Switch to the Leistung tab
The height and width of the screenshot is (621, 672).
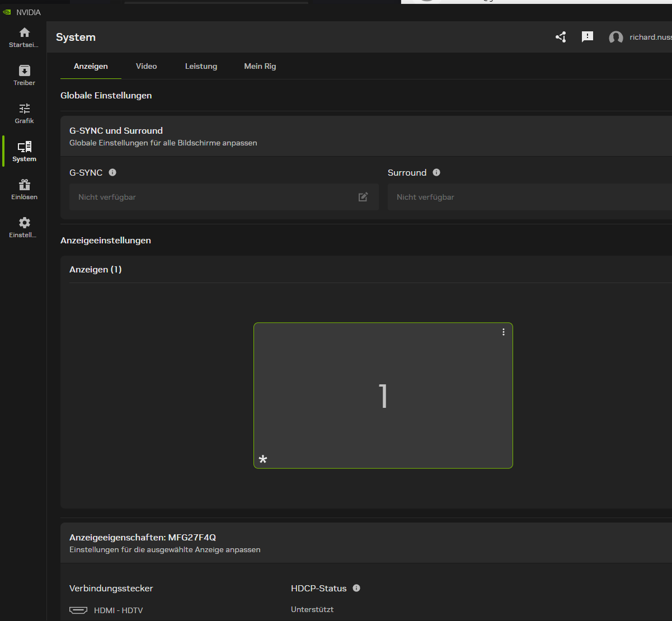pyautogui.click(x=201, y=66)
